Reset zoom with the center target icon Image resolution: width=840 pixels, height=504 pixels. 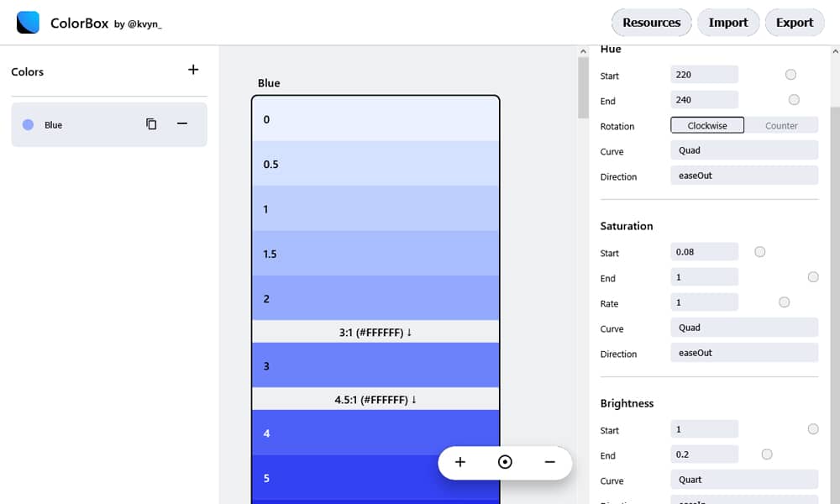point(505,462)
